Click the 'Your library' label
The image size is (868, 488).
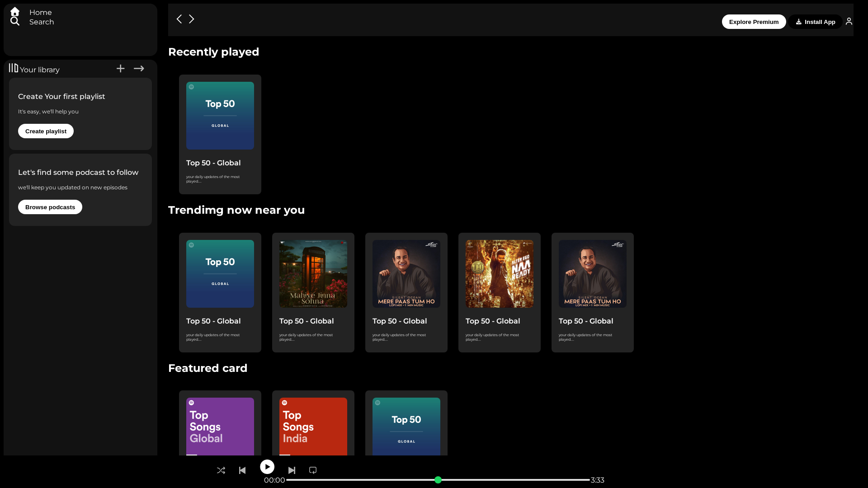[x=40, y=70]
